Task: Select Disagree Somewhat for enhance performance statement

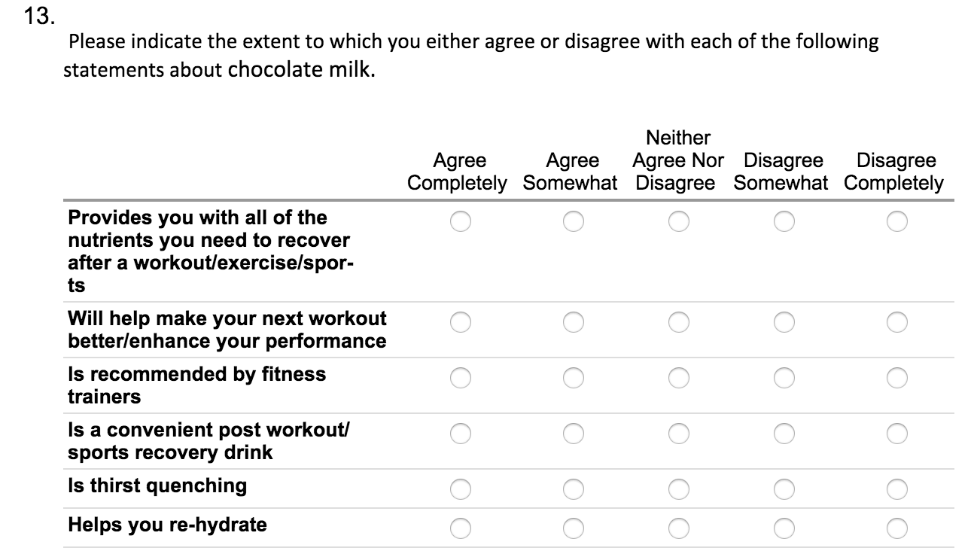Action: click(785, 322)
